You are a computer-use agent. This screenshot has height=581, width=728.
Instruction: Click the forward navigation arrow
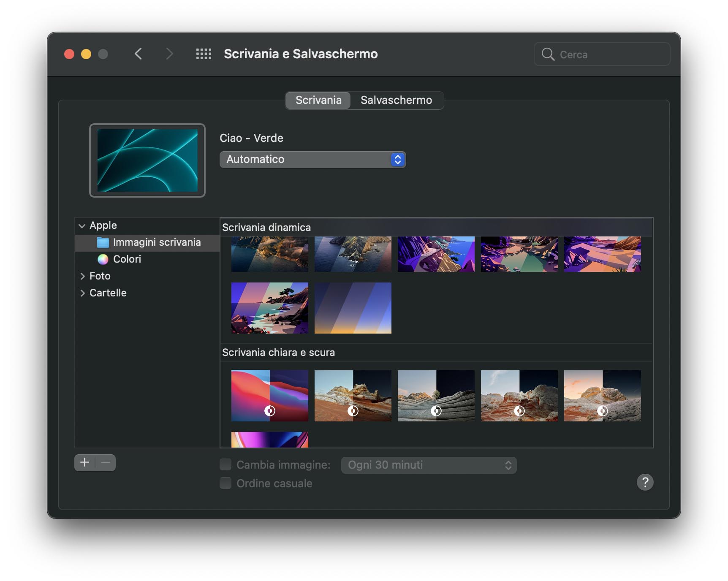[x=169, y=54]
